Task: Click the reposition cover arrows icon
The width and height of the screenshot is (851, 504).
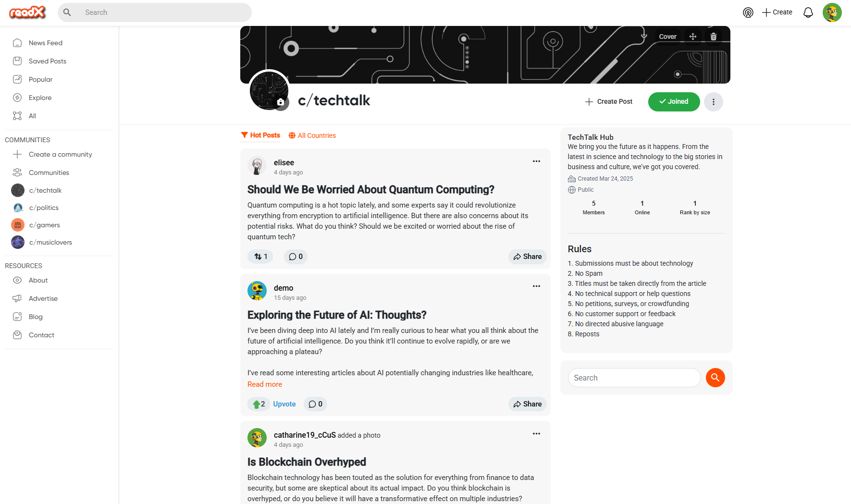Action: [x=693, y=37]
